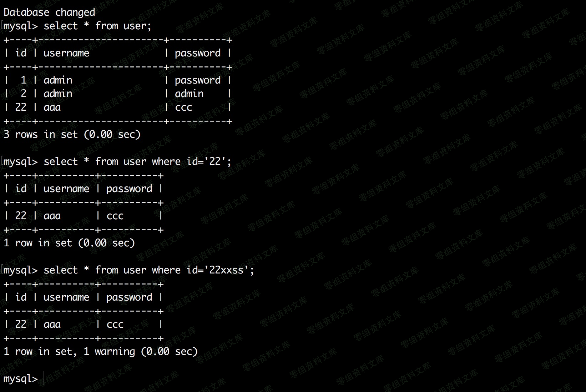
Task: Click the word "where" in the id='22xxss' query
Action: click(166, 270)
